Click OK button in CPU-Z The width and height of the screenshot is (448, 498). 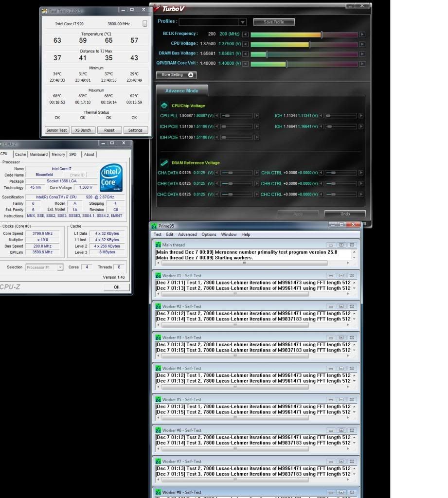click(x=117, y=287)
